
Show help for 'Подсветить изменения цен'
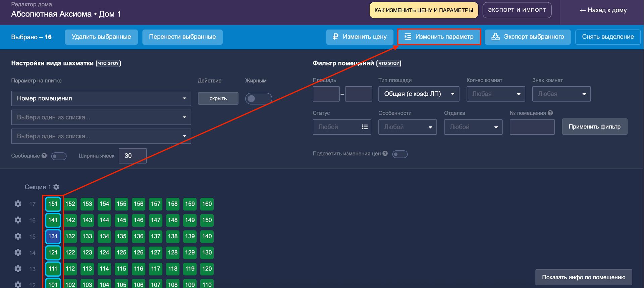click(385, 153)
